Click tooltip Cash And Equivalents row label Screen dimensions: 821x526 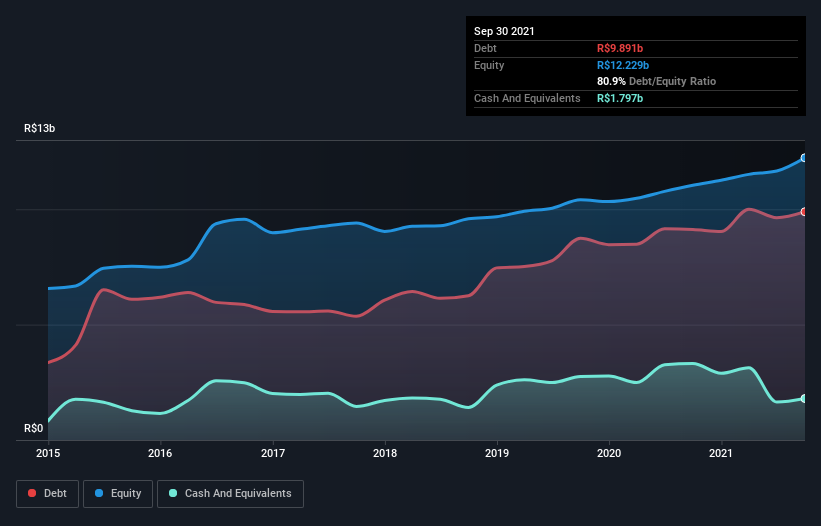527,98
